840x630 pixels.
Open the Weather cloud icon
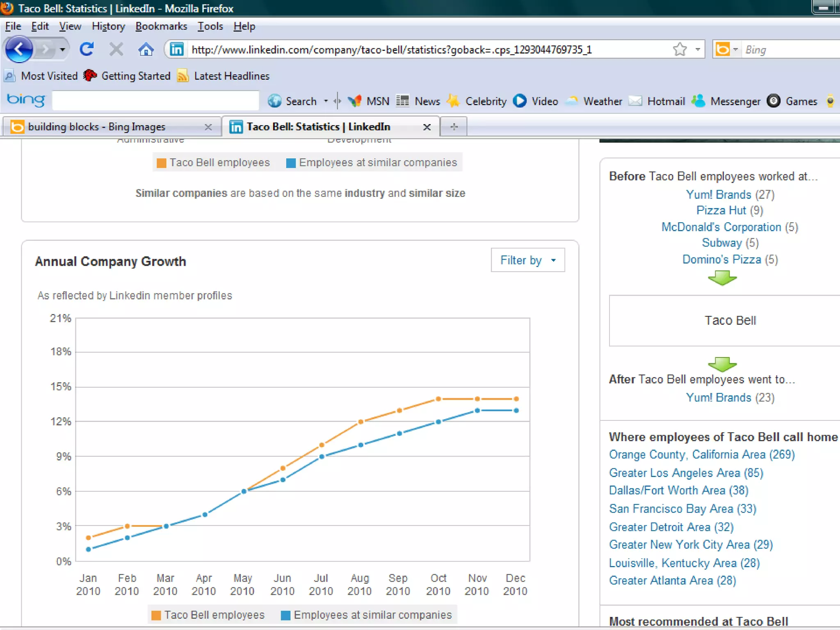point(571,101)
